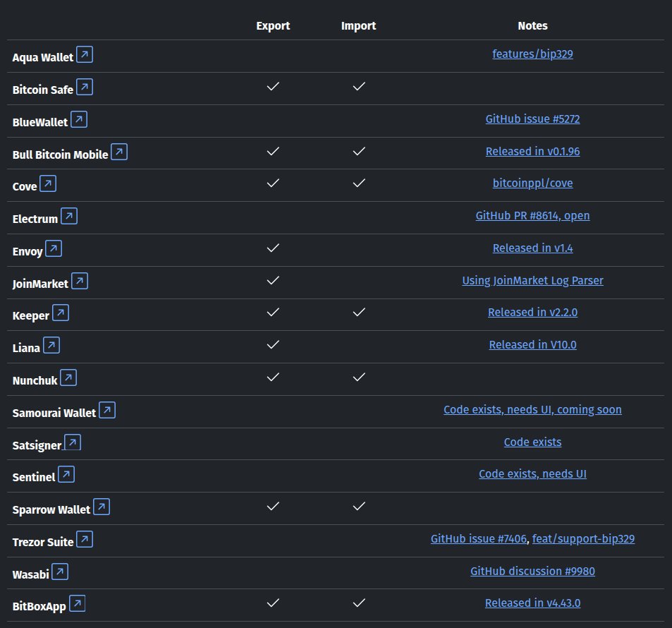Image resolution: width=672 pixels, height=628 pixels.
Task: Click the Nunchuk name text
Action: pos(35,380)
